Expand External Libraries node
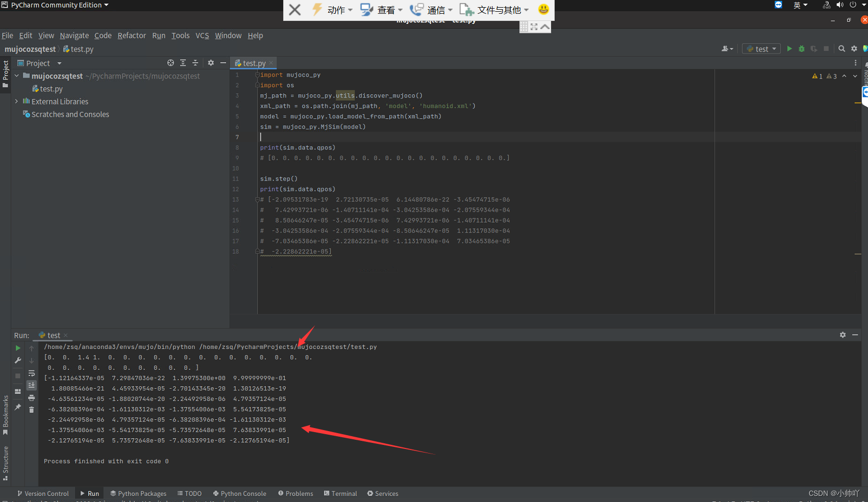The image size is (868, 502). [x=17, y=101]
